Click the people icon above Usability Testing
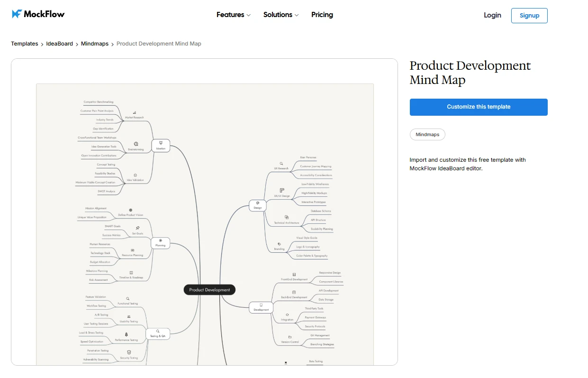 coord(128,316)
